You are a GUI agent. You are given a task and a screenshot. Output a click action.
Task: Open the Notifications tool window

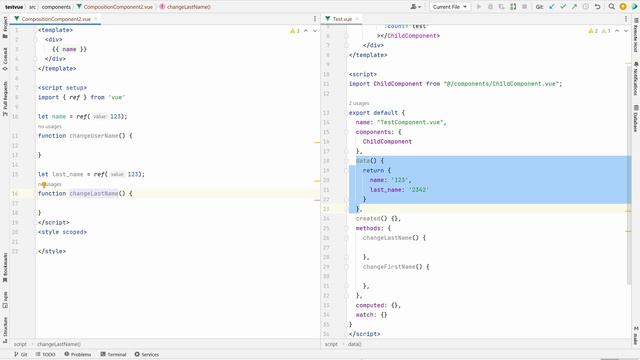[636, 78]
